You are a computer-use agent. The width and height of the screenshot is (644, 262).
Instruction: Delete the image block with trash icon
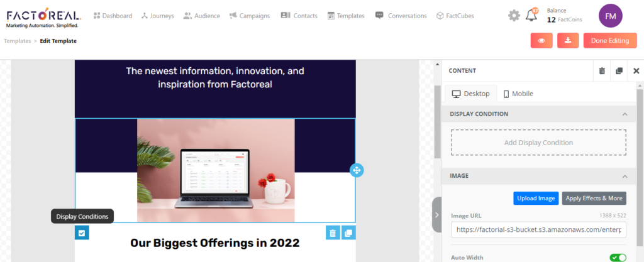333,233
